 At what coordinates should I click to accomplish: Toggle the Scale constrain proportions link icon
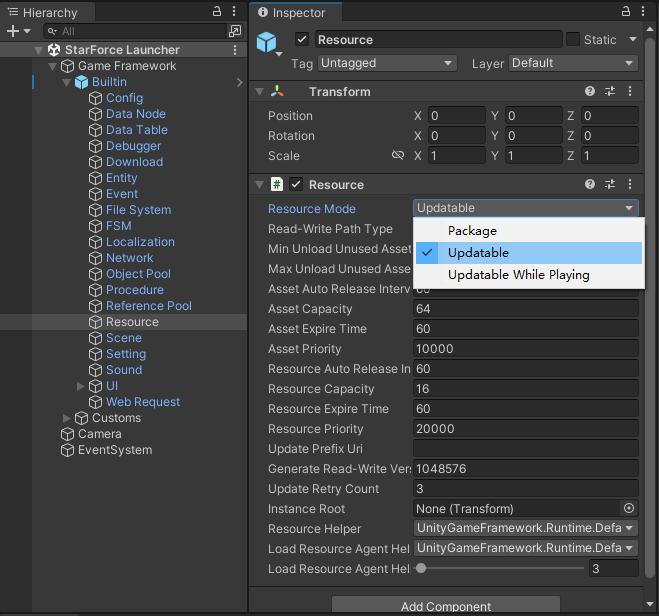tap(397, 156)
